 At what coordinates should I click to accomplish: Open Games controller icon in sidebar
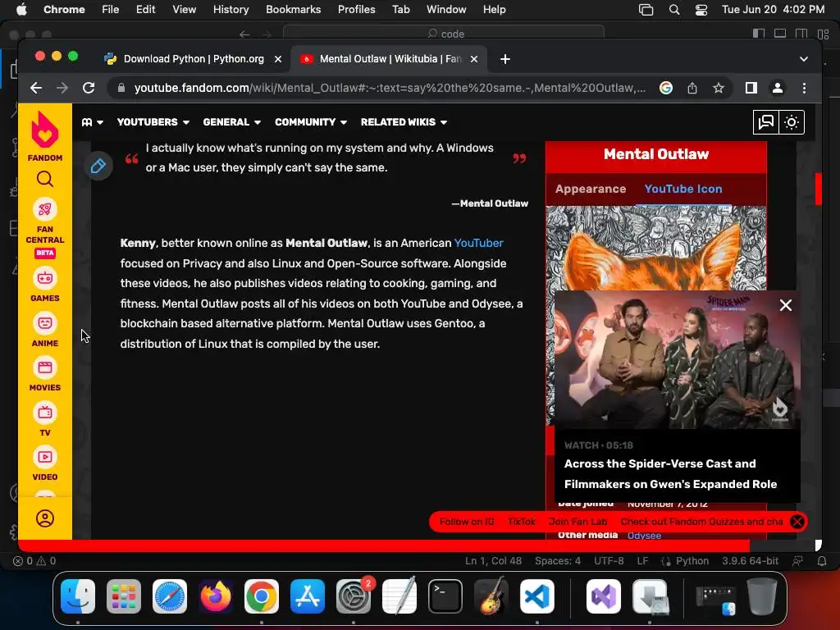tap(45, 279)
